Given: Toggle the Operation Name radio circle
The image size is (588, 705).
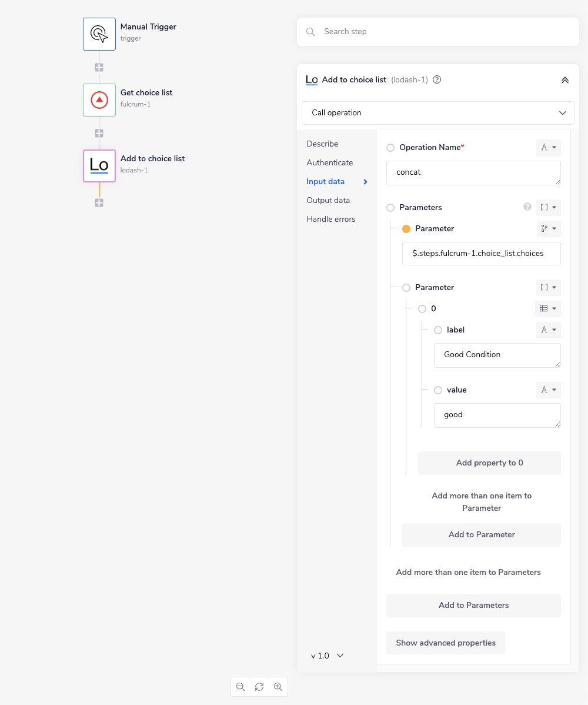Looking at the screenshot, I should click(x=390, y=148).
